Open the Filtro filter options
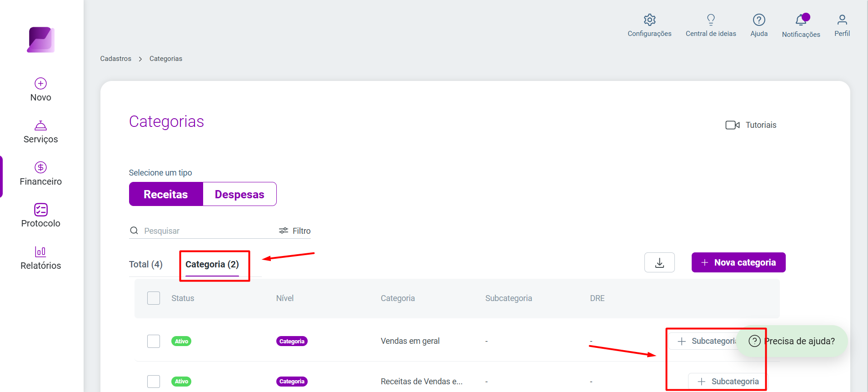The image size is (868, 392). tap(294, 231)
